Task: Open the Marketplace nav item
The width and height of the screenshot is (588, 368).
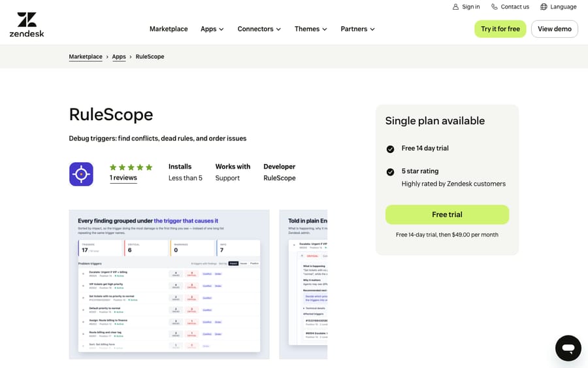Action: click(x=169, y=29)
